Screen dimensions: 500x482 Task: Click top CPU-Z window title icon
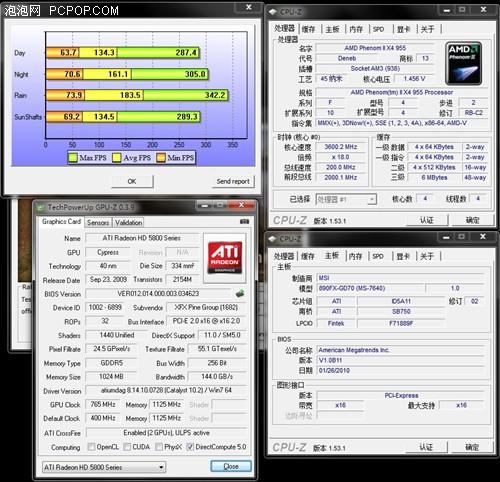click(273, 12)
